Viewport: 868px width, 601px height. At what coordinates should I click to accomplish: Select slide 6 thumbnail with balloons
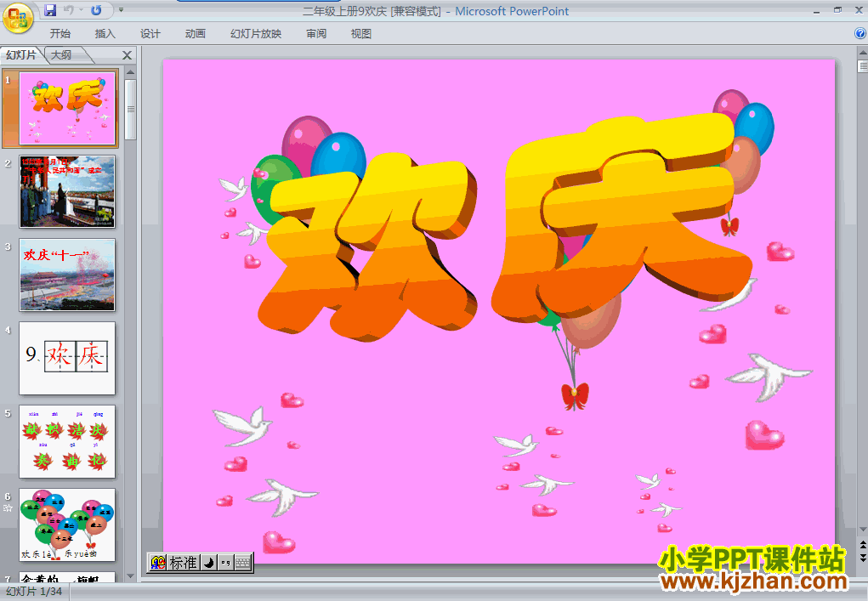67,524
